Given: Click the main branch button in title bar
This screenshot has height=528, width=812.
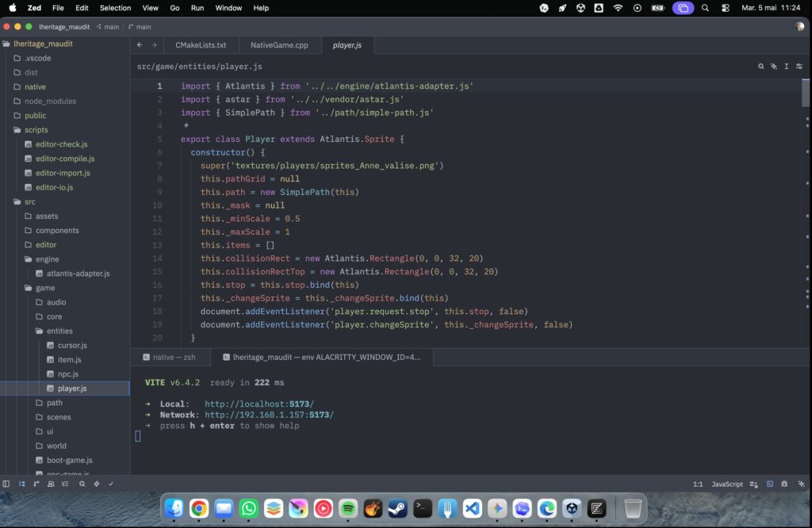Looking at the screenshot, I should click(x=107, y=26).
